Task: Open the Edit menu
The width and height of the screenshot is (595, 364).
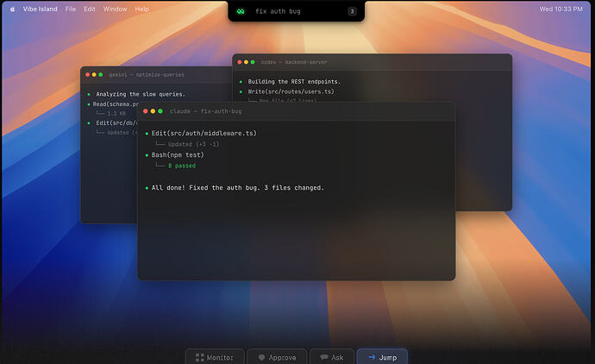Action: [x=90, y=9]
